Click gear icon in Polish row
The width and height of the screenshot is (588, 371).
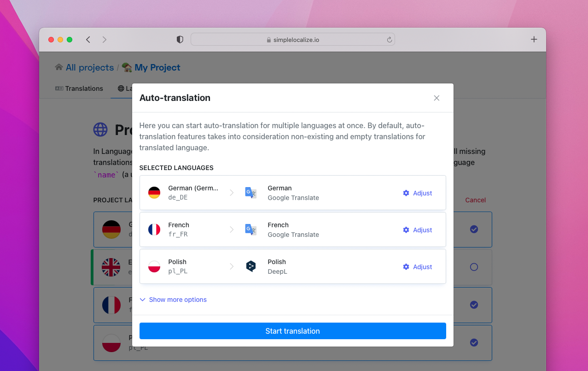(406, 267)
